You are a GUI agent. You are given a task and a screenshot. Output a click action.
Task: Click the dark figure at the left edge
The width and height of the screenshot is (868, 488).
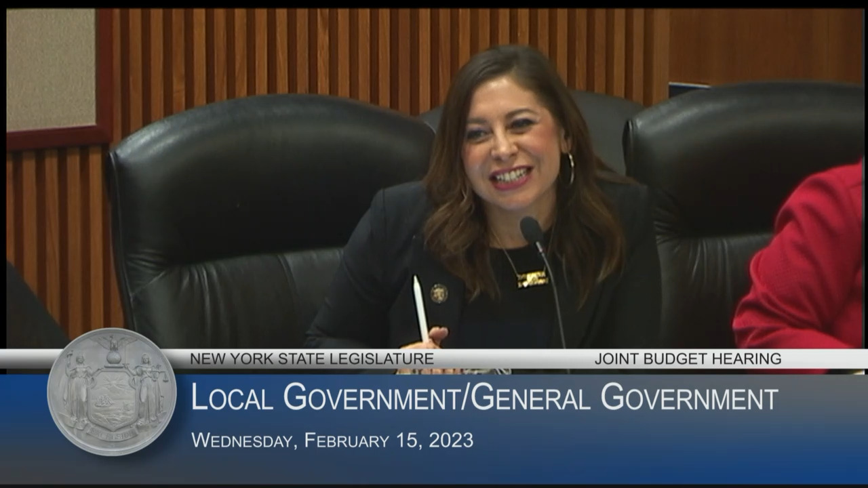(x=31, y=312)
